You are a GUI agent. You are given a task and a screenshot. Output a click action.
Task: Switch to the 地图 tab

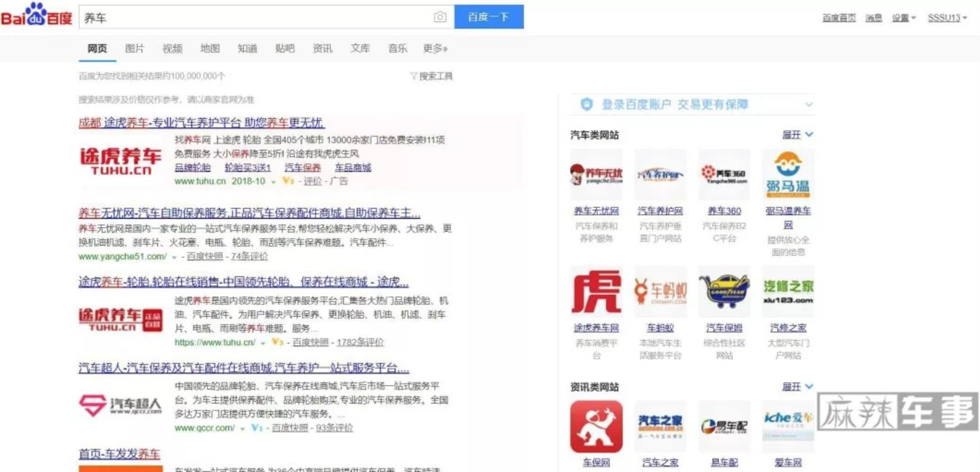(210, 49)
